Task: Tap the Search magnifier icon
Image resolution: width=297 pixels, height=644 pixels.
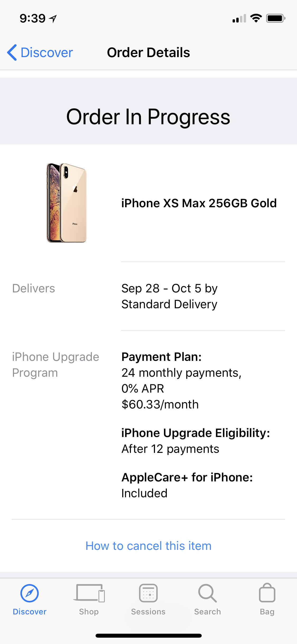Action: click(x=208, y=593)
